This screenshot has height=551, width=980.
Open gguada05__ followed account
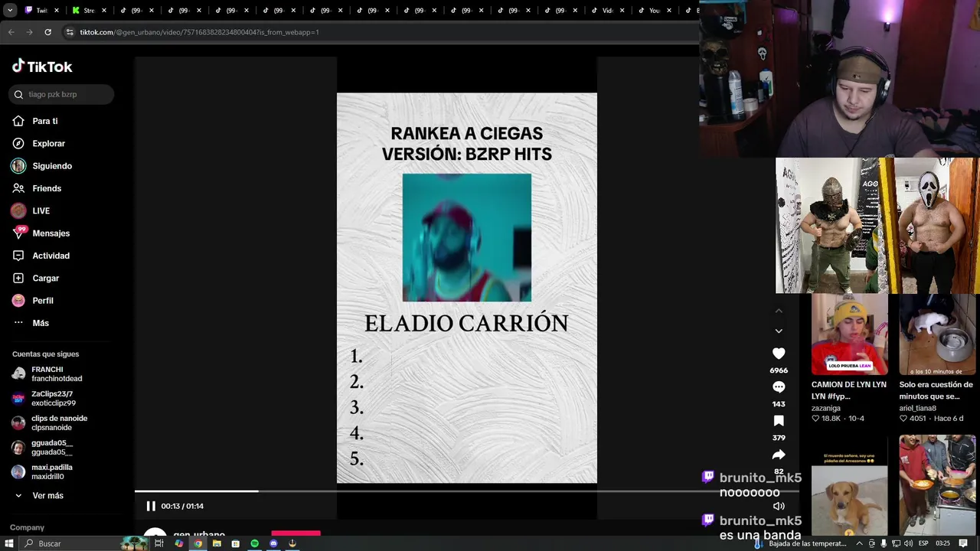(43, 448)
